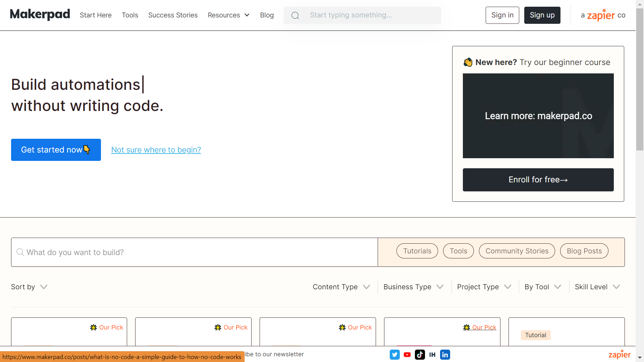
Task: Click Not sure where to begin link
Action: click(156, 150)
